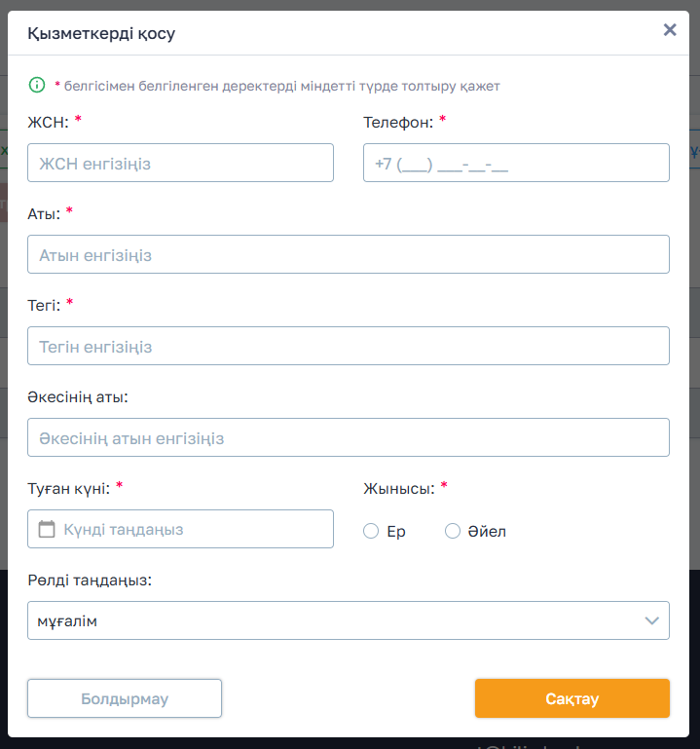Click the Телефон number input field
This screenshot has width=700, height=749.
(516, 164)
